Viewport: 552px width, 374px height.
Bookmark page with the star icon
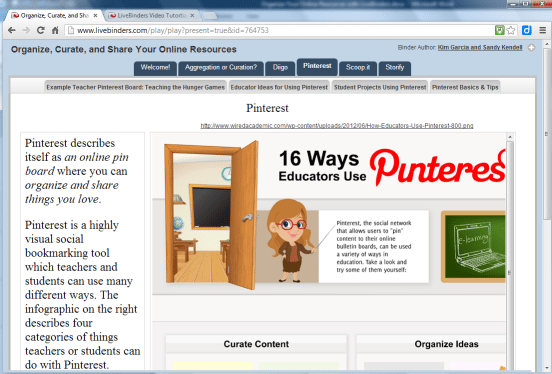pos(511,31)
